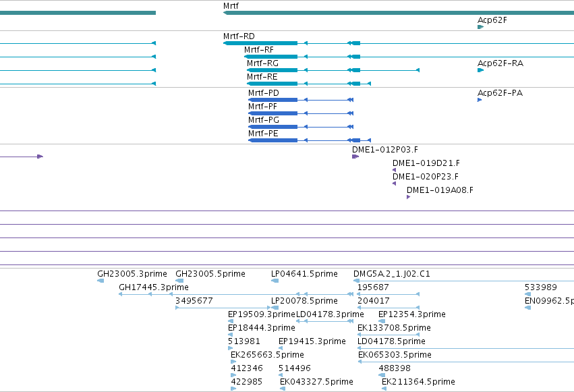574x392 pixels.
Task: Select the Mrtf-RG transcript label
Action: click(x=262, y=63)
